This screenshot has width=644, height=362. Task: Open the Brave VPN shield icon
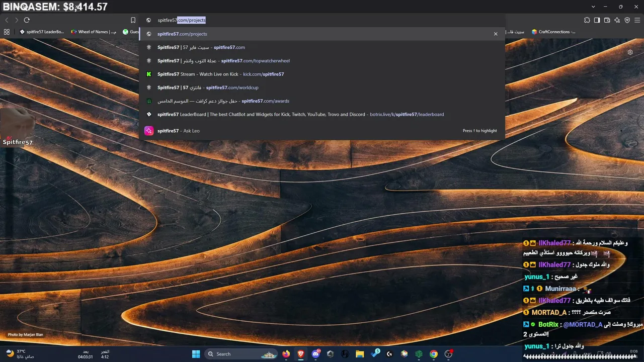coord(627,20)
